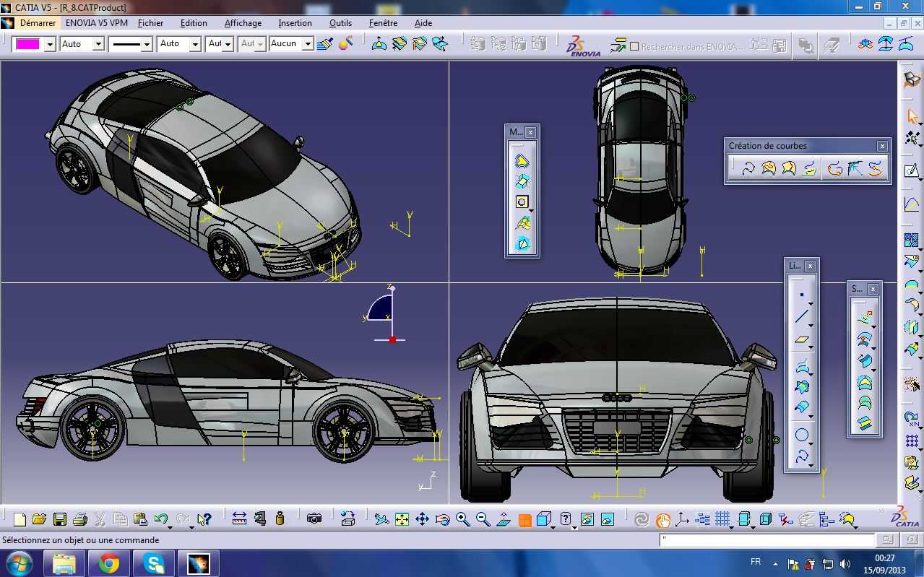Click the Undo arrow icon
The image size is (924, 577).
pyautogui.click(x=160, y=519)
